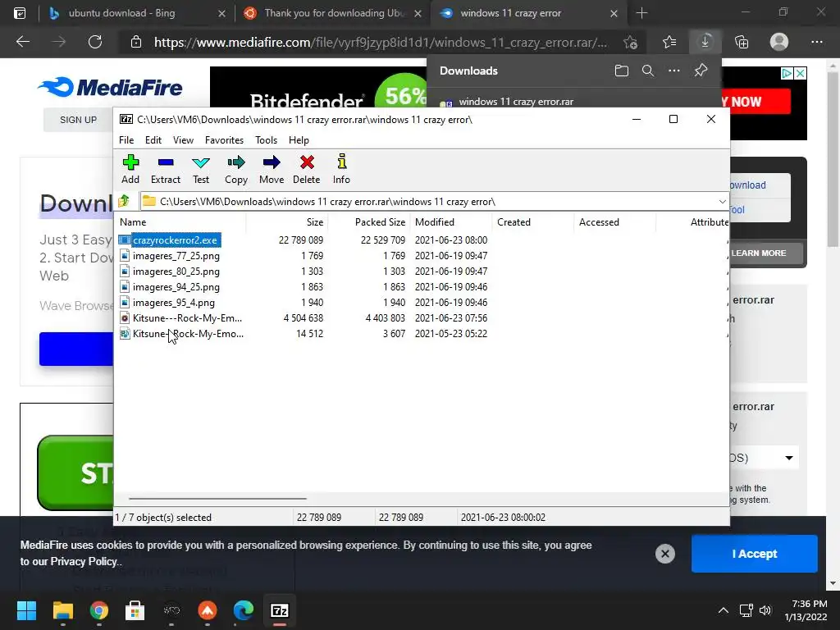
Task: Open the Info toolbar button
Action: (341, 169)
